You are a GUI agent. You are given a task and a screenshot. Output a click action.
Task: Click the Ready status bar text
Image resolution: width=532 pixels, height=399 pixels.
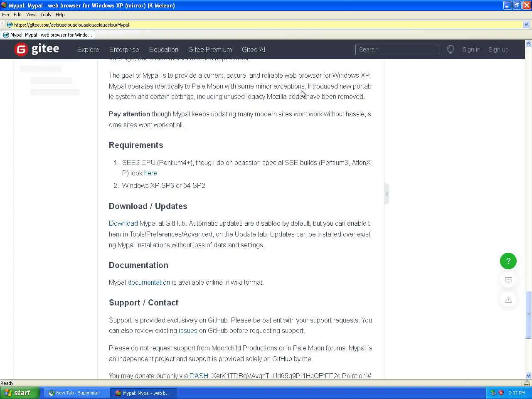pyautogui.click(x=7, y=383)
